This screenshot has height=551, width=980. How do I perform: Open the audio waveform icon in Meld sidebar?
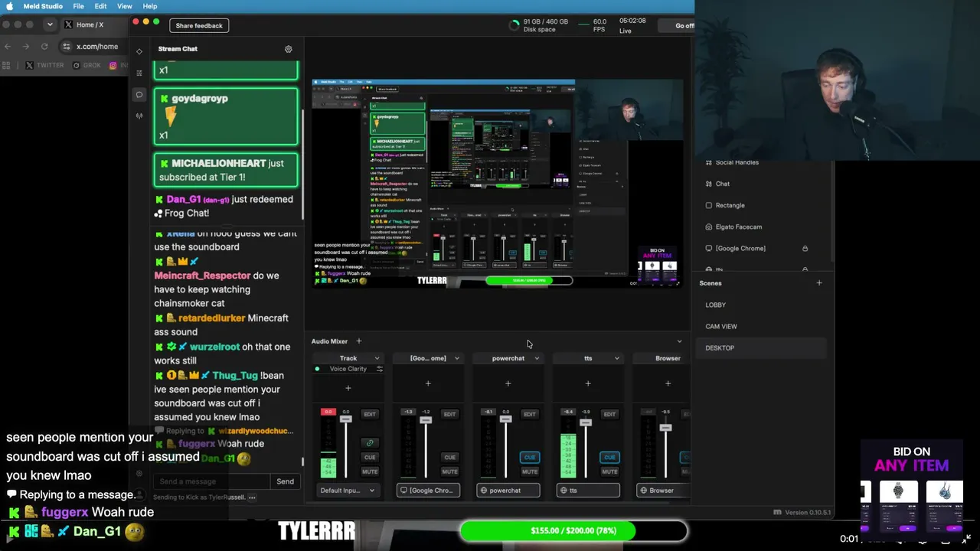[139, 116]
